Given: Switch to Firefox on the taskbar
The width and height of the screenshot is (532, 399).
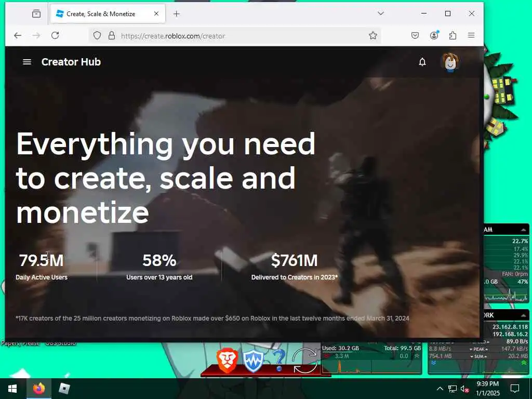Looking at the screenshot, I should click(x=39, y=388).
